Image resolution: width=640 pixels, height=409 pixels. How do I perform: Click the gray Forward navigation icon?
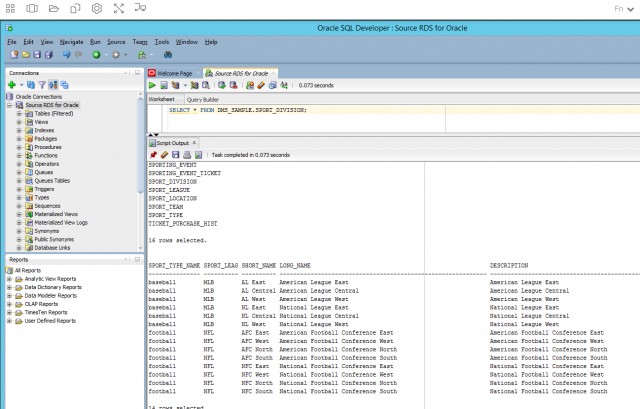[116, 55]
